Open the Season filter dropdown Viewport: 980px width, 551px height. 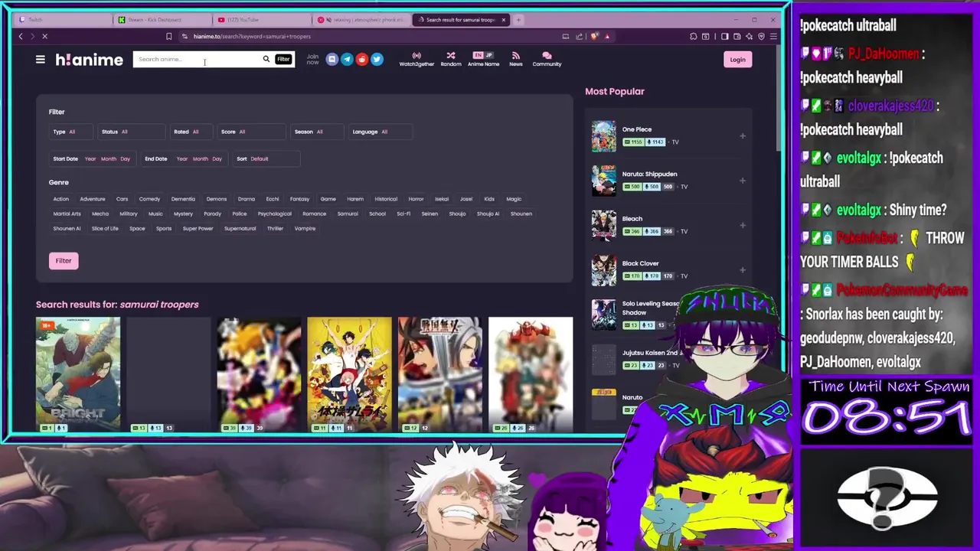pyautogui.click(x=317, y=132)
